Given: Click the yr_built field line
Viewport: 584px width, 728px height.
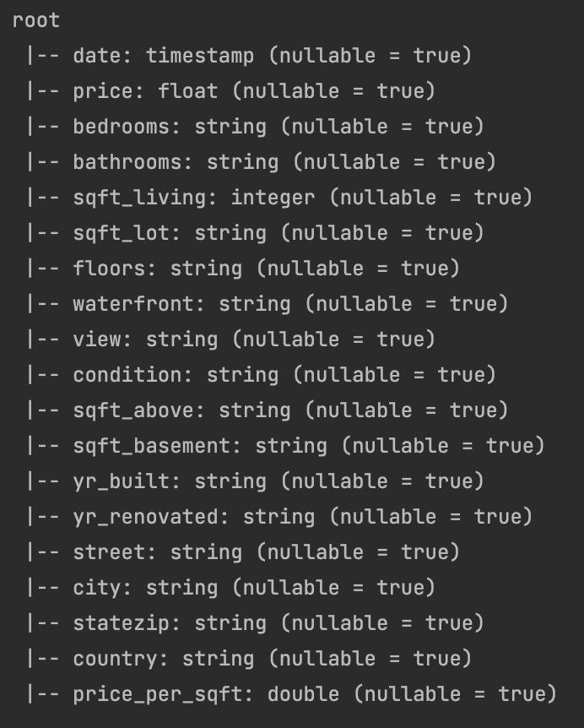Looking at the screenshot, I should pos(256,481).
